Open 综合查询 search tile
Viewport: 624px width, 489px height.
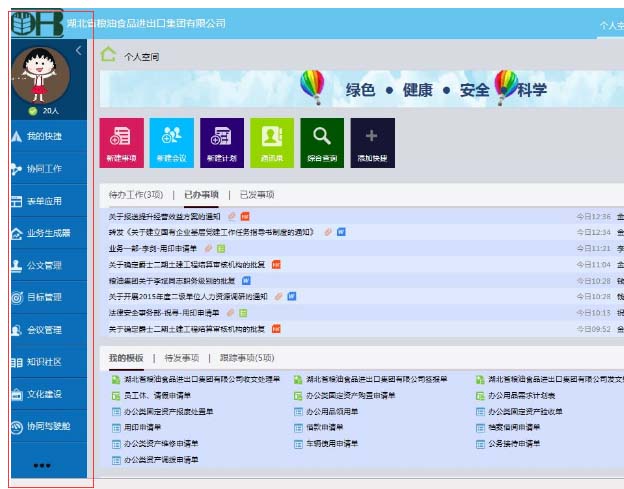pos(322,143)
